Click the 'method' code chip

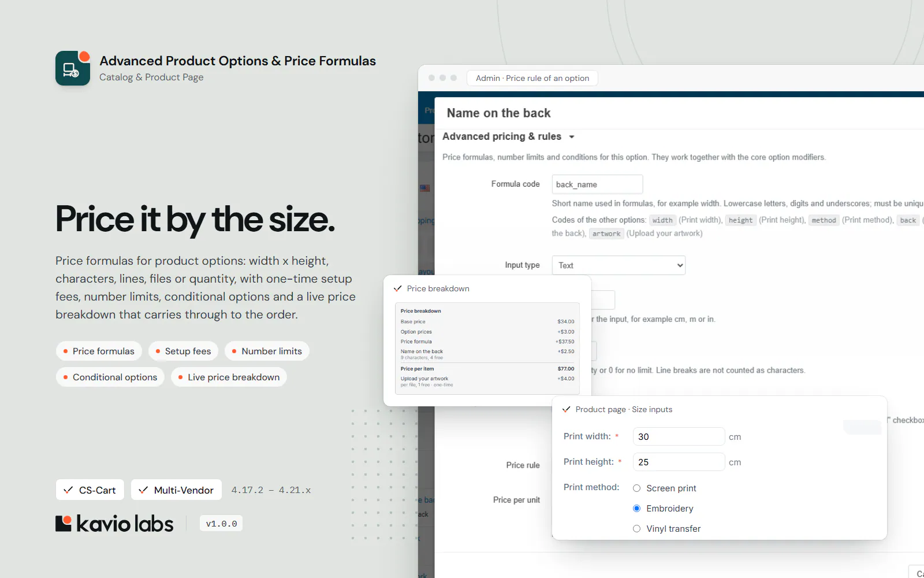click(x=824, y=220)
